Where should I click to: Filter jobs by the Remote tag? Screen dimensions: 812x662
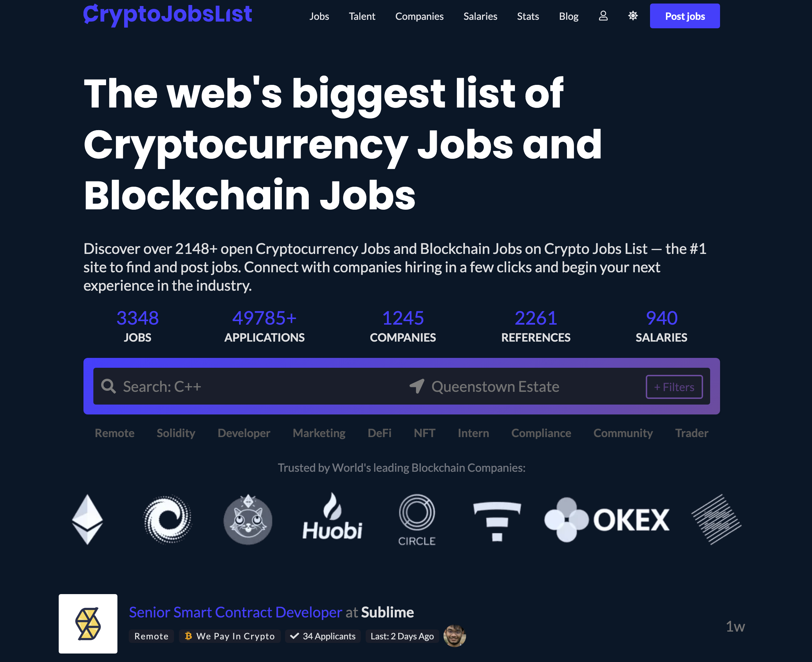(115, 433)
